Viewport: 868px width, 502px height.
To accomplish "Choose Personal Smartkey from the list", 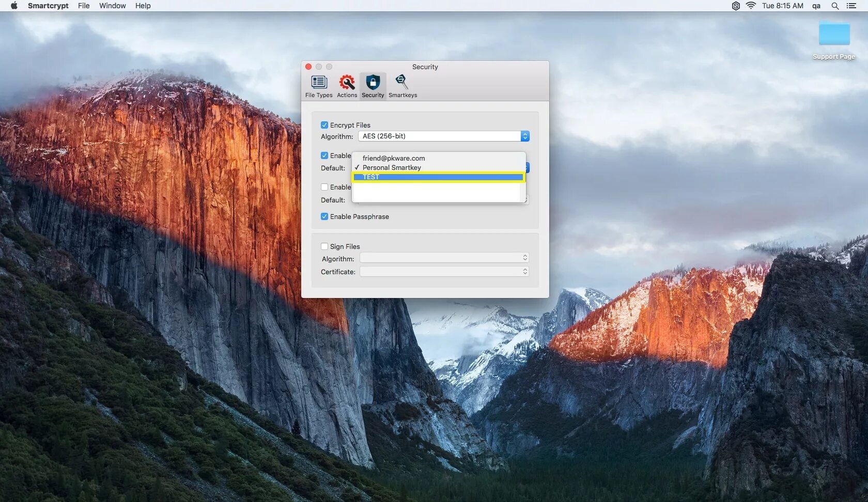I will pyautogui.click(x=439, y=167).
